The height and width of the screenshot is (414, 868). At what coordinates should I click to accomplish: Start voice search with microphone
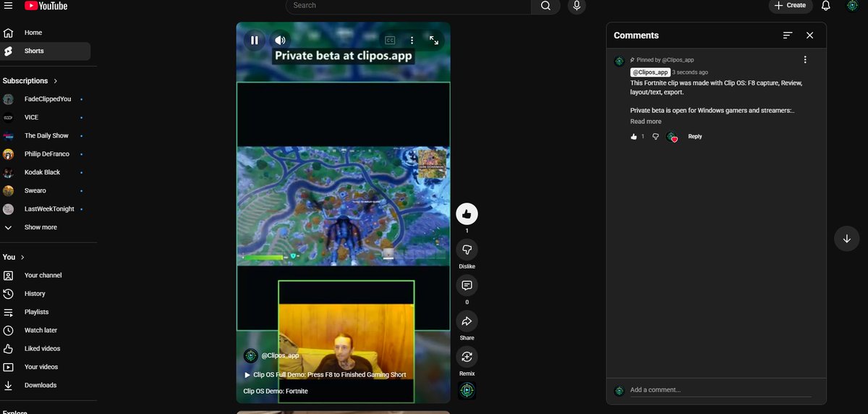click(576, 6)
